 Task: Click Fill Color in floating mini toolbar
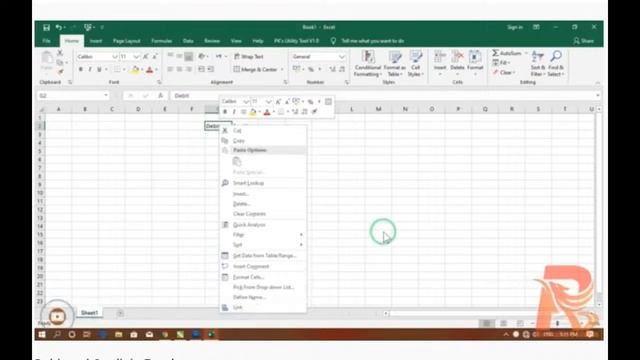(x=253, y=112)
